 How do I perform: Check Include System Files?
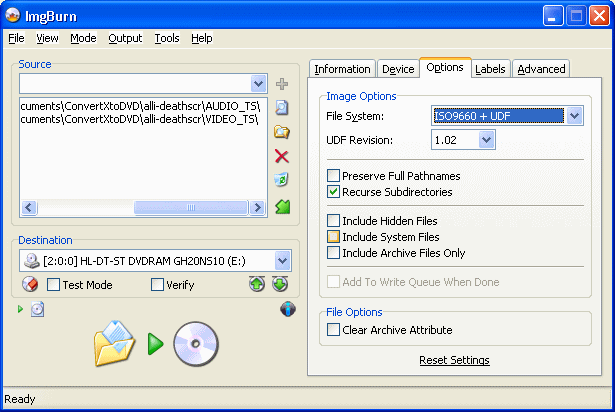tap(333, 237)
